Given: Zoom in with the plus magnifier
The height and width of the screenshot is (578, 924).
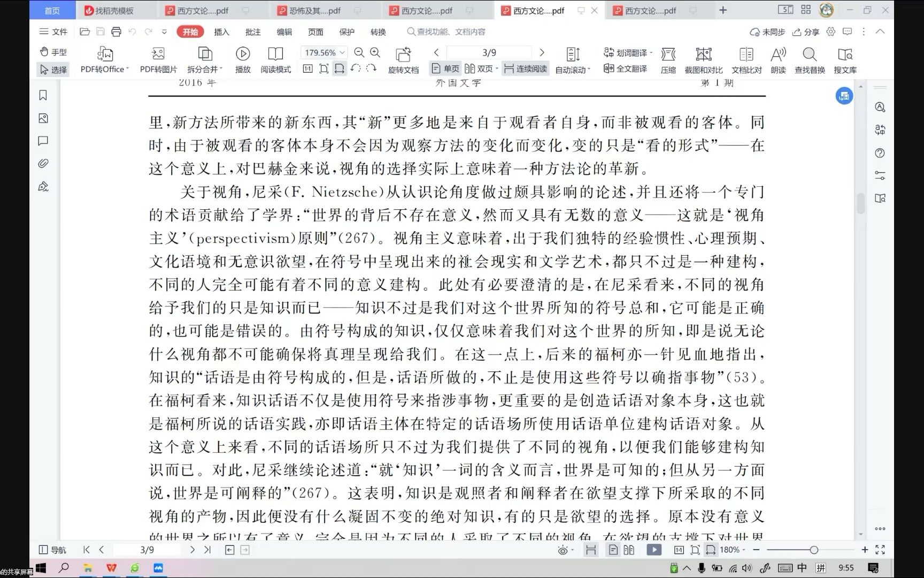Looking at the screenshot, I should pyautogui.click(x=375, y=52).
